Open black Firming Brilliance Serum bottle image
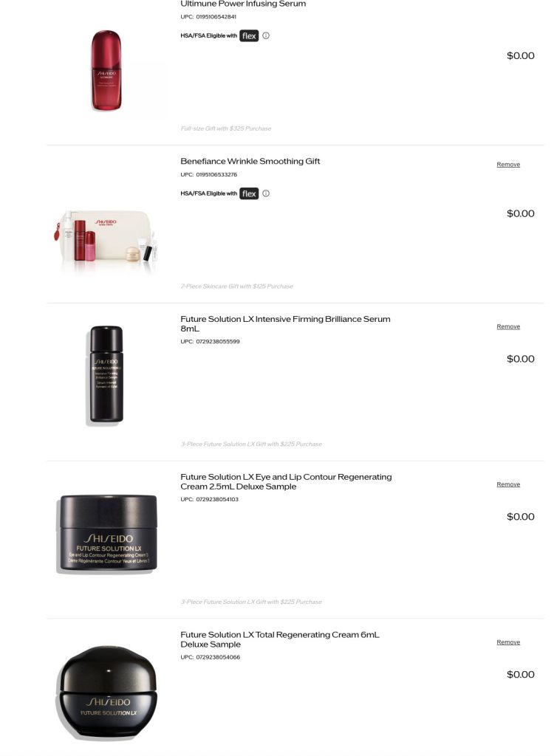 tap(106, 375)
